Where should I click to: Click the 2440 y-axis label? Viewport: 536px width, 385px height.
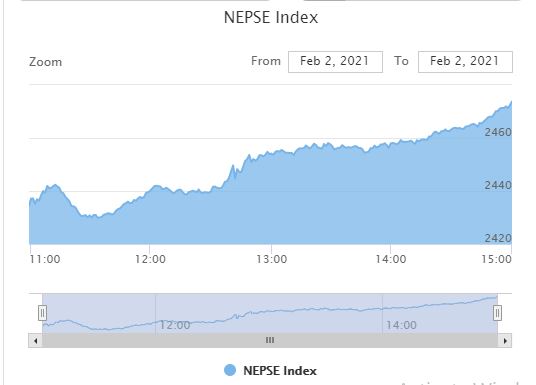pyautogui.click(x=498, y=185)
